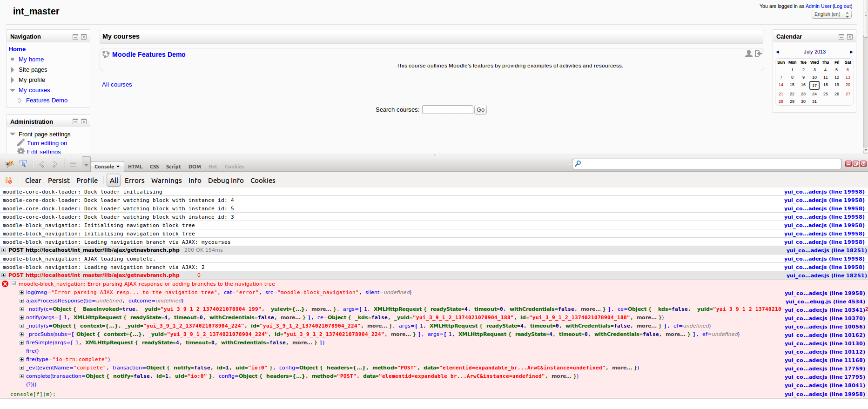The image size is (868, 409).
Task: Expand the Features Demo tree node
Action: point(20,101)
